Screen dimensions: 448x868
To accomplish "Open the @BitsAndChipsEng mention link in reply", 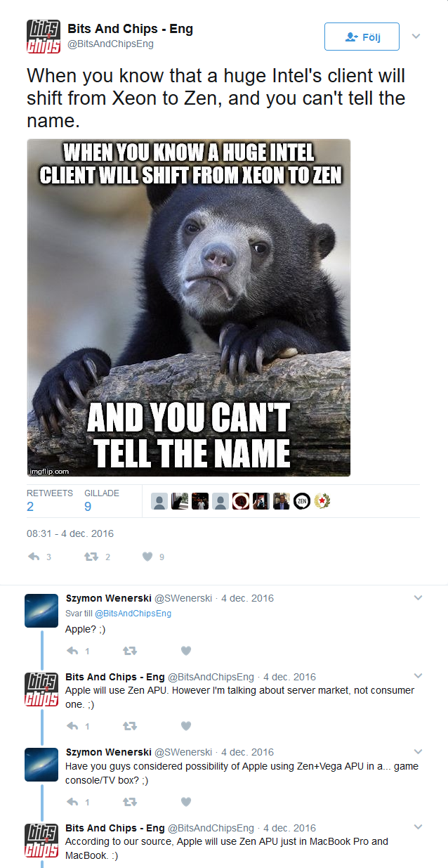I will (133, 614).
